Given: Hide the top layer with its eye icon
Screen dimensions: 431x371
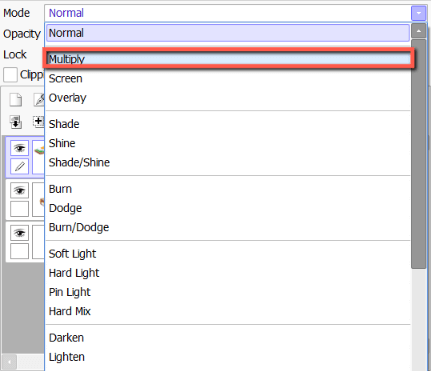Looking at the screenshot, I should click(19, 148).
